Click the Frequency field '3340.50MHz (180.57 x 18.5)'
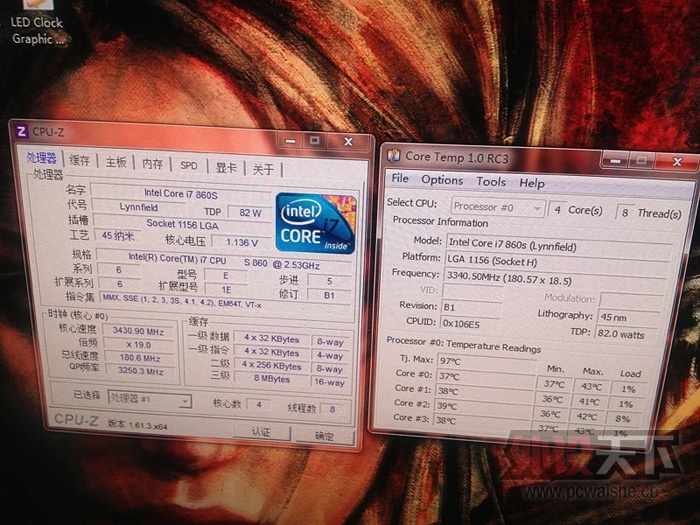Viewport: 700px width, 525px height. click(554, 279)
